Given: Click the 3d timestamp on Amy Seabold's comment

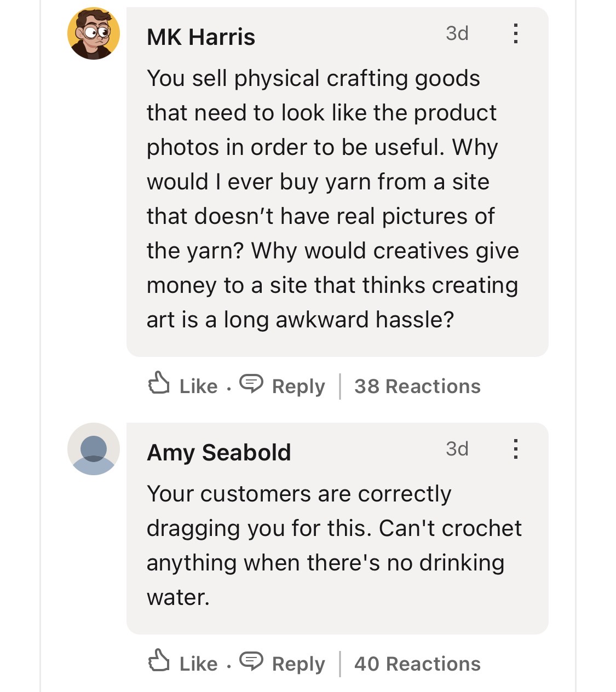Looking at the screenshot, I should pos(457,449).
